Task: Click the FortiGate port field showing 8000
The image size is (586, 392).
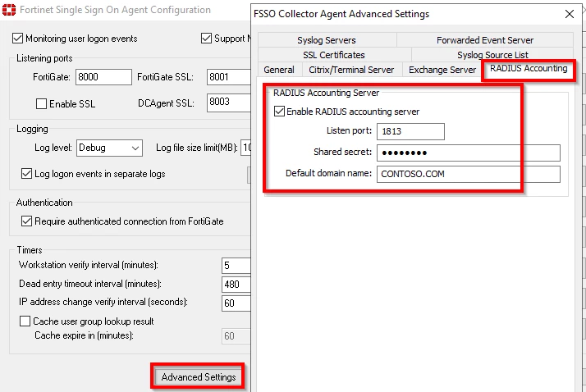Action: click(x=103, y=77)
